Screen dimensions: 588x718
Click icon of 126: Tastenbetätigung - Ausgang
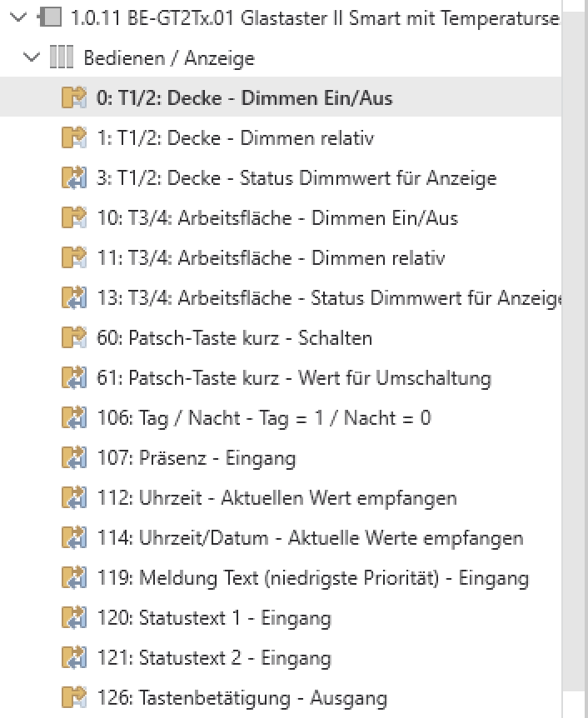(x=74, y=698)
